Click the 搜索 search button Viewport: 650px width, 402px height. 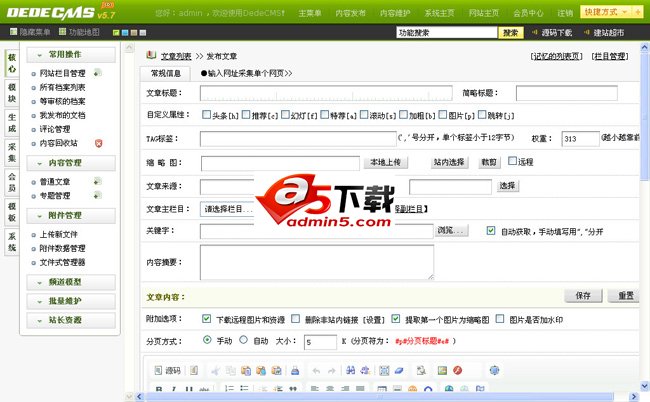pos(511,32)
